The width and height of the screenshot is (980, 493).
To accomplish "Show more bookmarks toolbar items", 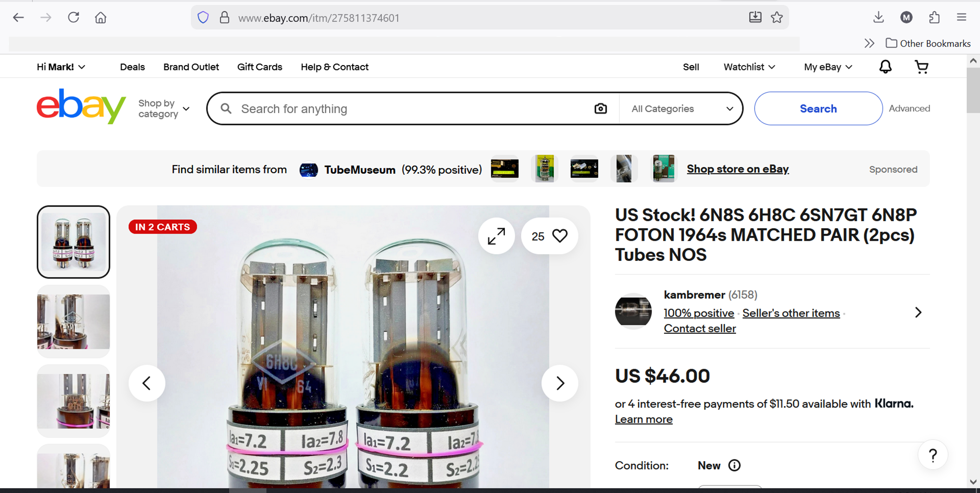I will pyautogui.click(x=869, y=44).
